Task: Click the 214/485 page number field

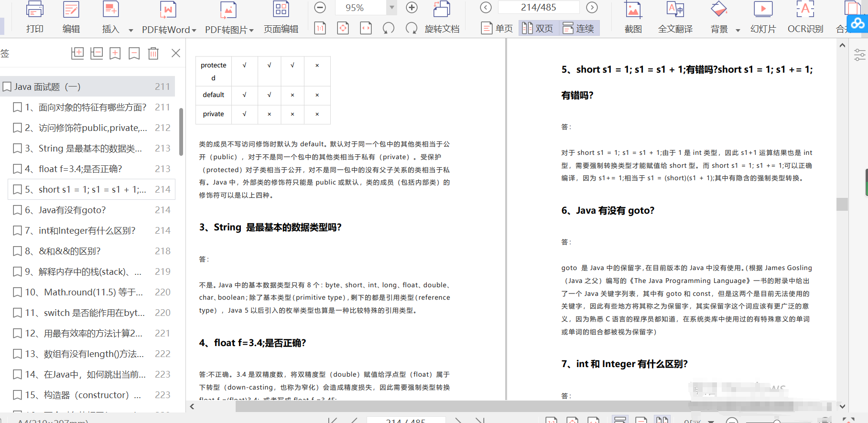Action: [x=539, y=8]
